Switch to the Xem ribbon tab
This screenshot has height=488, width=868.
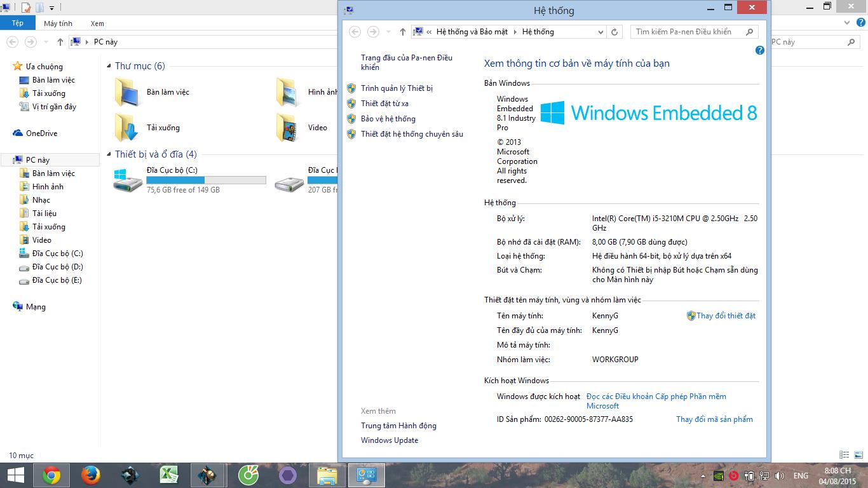[97, 24]
